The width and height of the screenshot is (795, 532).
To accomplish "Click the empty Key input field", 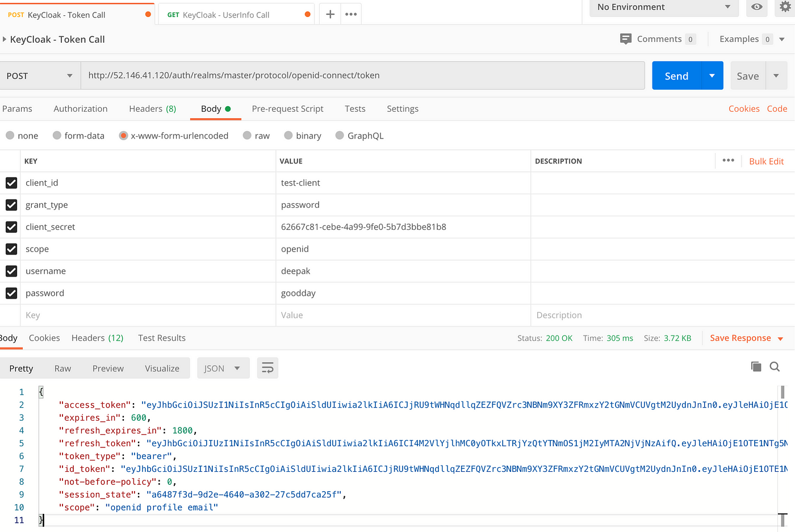I will [148, 315].
